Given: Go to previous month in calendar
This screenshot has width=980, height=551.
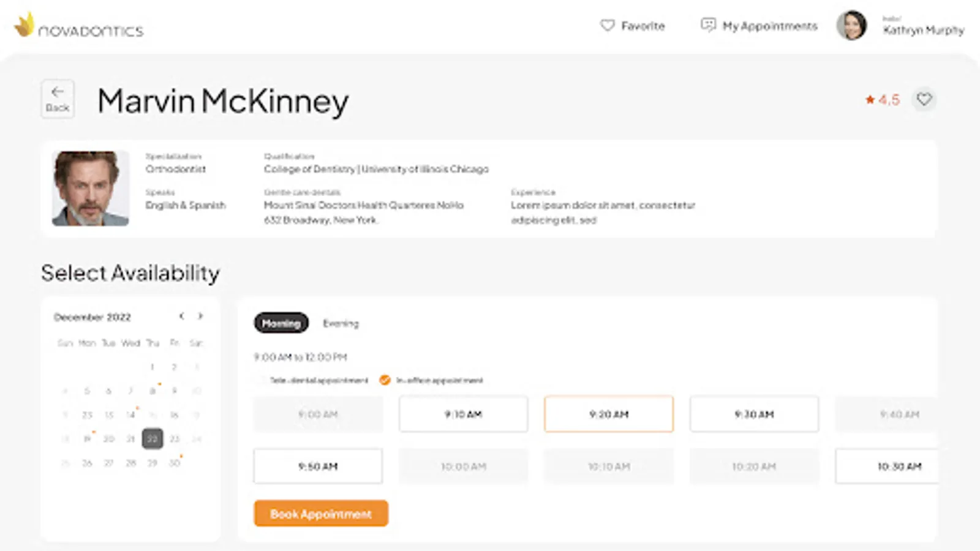Looking at the screenshot, I should coord(181,317).
